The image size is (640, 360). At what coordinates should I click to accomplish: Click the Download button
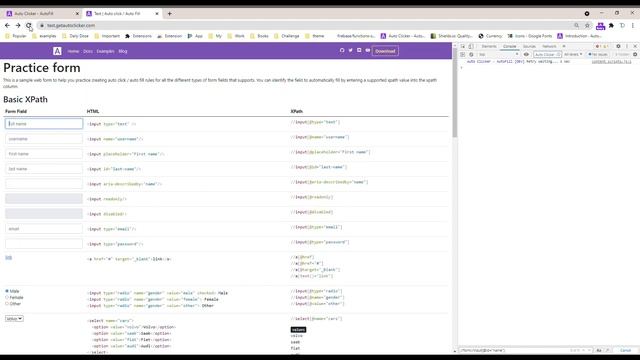pyautogui.click(x=385, y=51)
